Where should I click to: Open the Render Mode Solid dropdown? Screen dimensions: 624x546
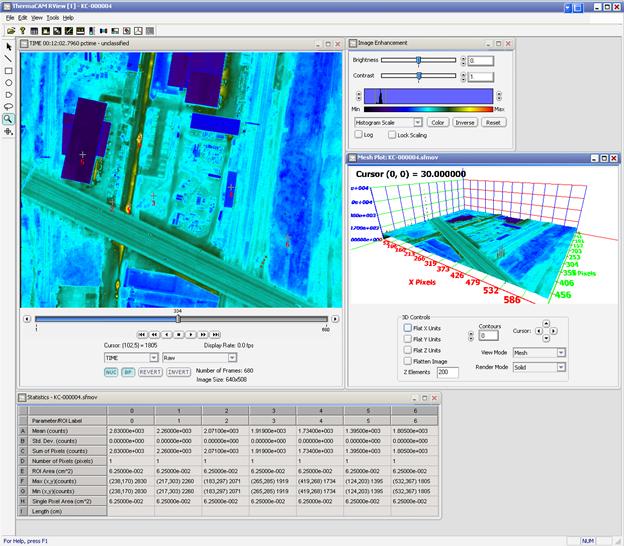pos(561,367)
